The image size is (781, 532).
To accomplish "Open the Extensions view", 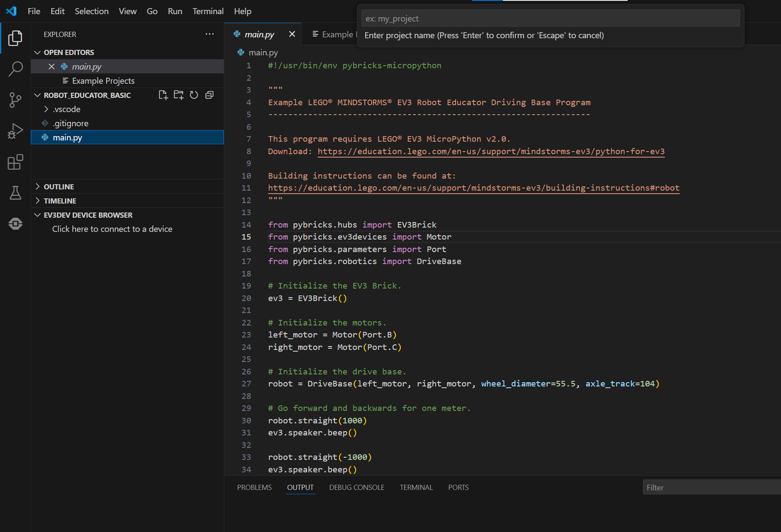I will 15,162.
